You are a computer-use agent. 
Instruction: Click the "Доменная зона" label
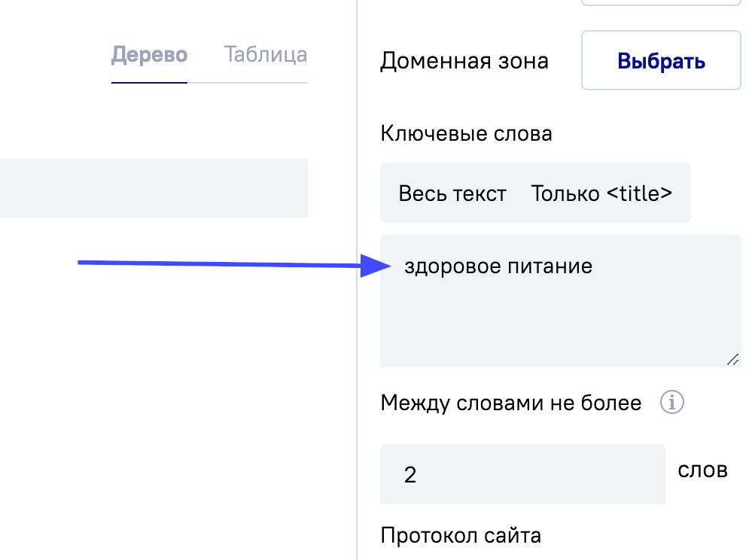[464, 61]
